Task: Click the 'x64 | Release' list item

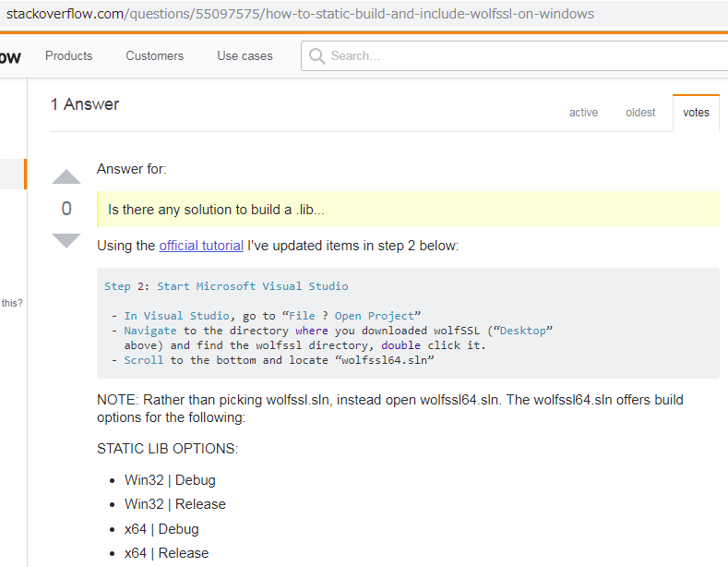Action: (167, 553)
